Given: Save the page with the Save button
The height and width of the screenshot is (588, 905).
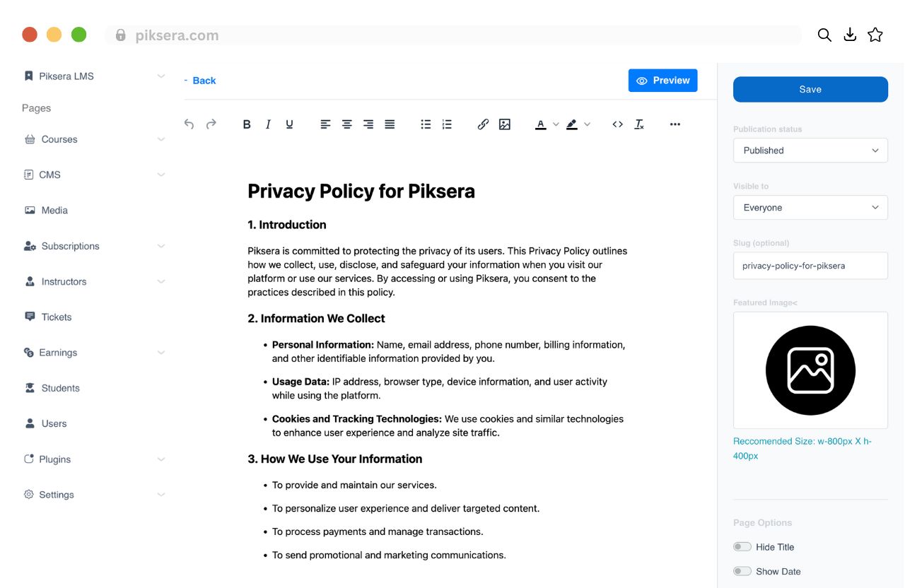Looking at the screenshot, I should 810,89.
